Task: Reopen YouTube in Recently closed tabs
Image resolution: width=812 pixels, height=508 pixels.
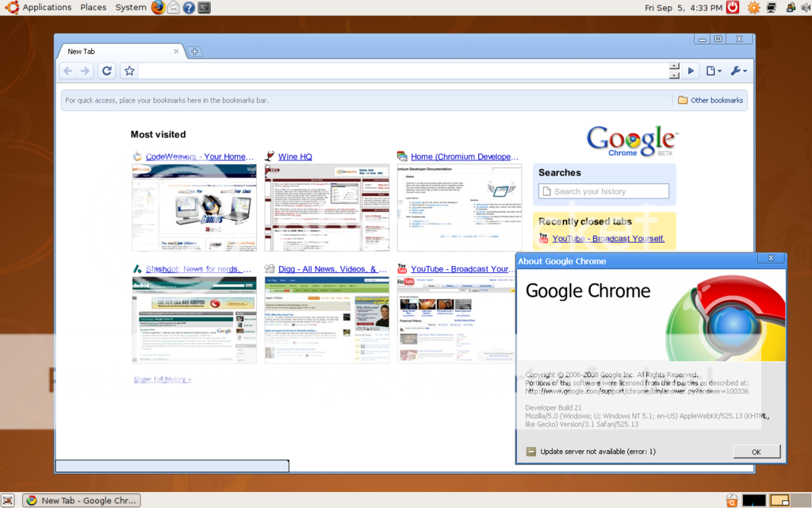Action: pyautogui.click(x=608, y=238)
